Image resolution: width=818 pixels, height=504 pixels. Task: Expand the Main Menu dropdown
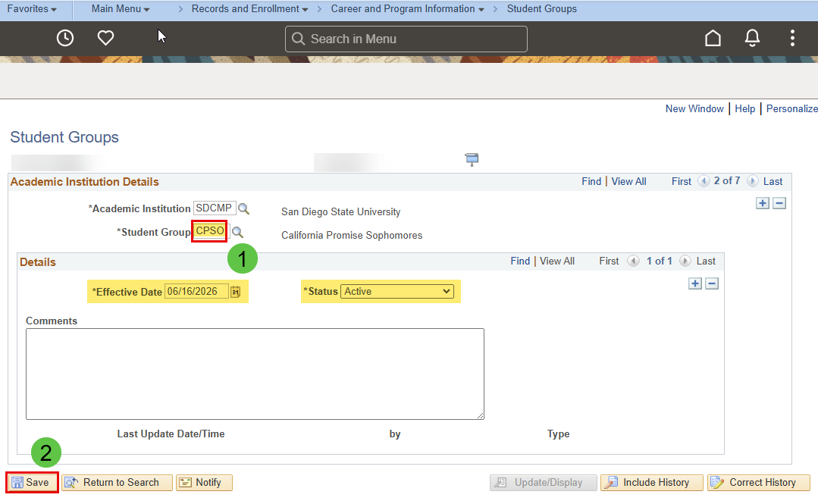click(121, 9)
